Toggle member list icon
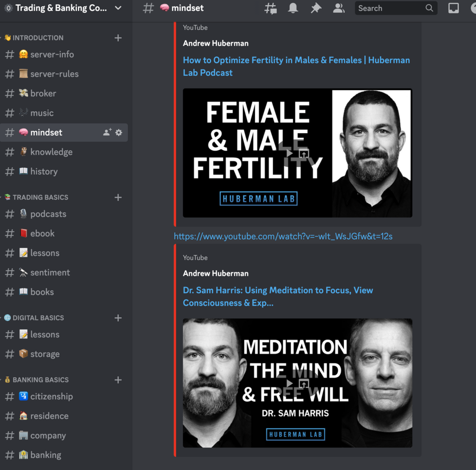 coord(339,8)
